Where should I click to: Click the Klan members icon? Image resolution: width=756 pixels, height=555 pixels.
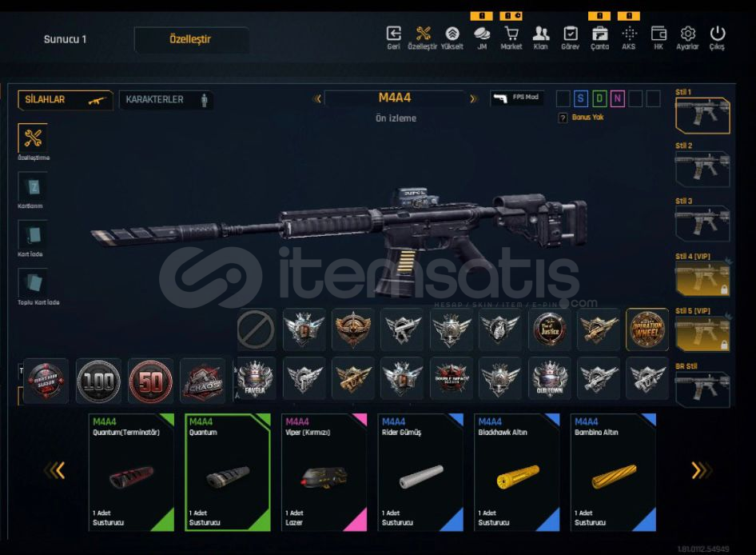[540, 34]
